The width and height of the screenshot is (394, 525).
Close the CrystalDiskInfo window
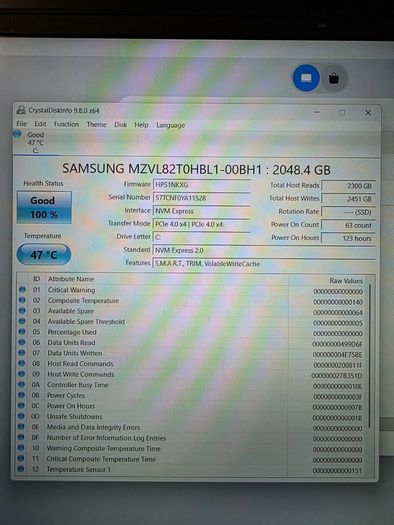pyautogui.click(x=368, y=113)
